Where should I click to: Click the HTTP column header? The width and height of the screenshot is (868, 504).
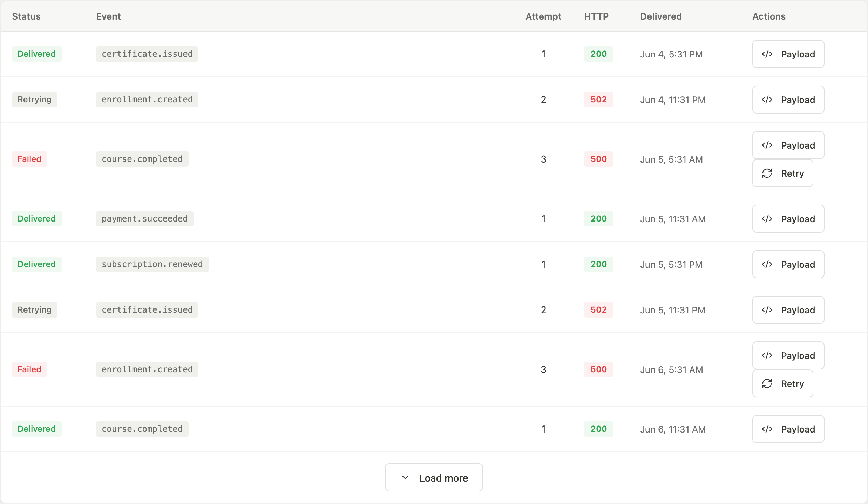[596, 16]
